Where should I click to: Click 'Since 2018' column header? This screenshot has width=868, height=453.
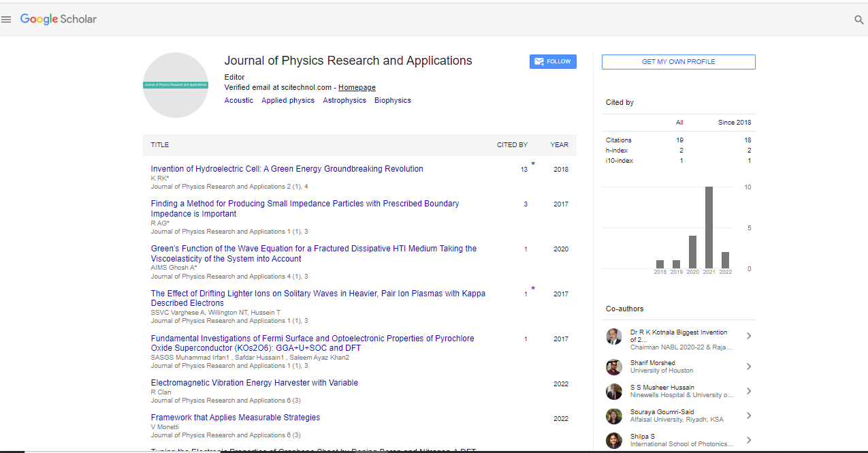[x=735, y=123]
